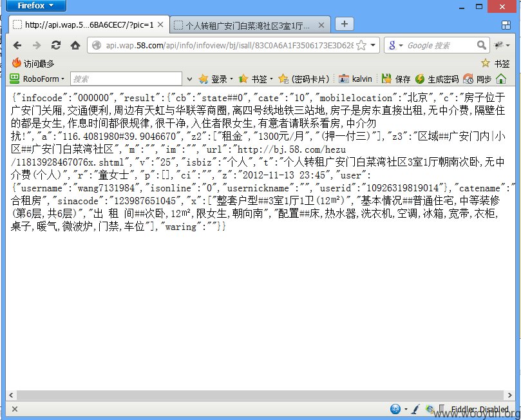The width and height of the screenshot is (521, 420).
Task: Click the right arrow of horizontal scrollbar
Action: click(509, 395)
